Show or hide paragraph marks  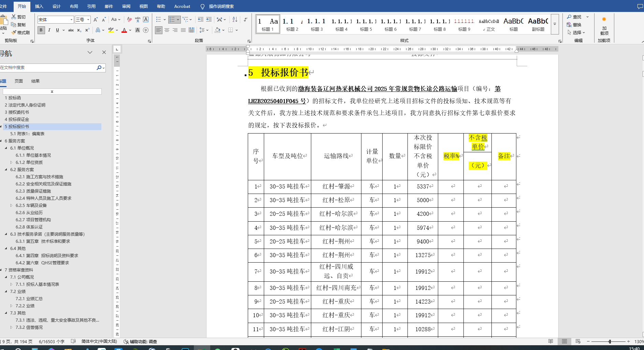[x=246, y=19]
